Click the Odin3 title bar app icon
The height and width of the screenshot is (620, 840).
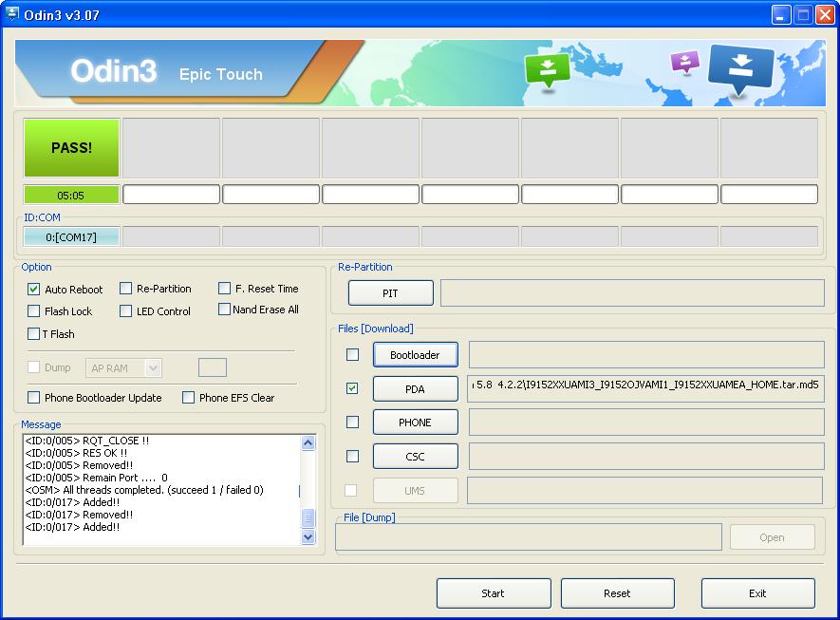click(x=11, y=14)
